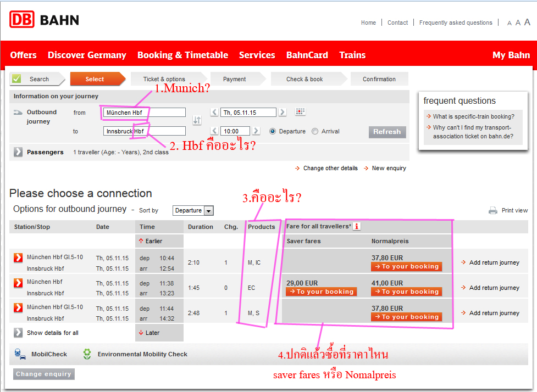
Task: Expand details for 11:38 München Hbf connection
Action: pyautogui.click(x=18, y=283)
